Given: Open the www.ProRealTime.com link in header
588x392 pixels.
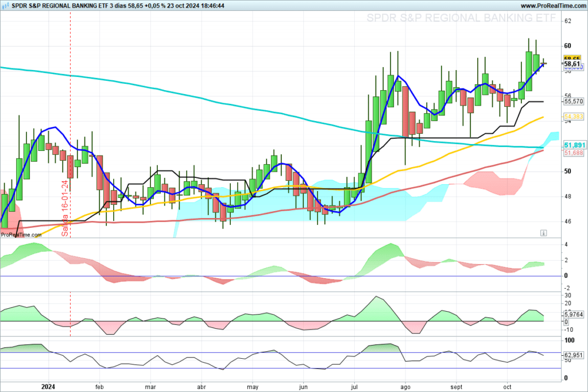Looking at the screenshot, I should tap(553, 6).
